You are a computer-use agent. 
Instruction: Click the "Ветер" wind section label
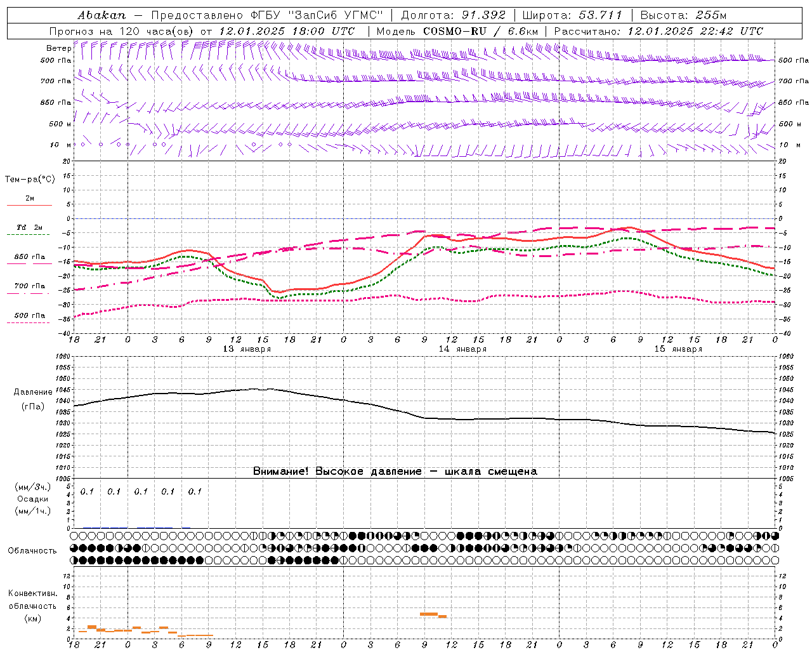click(x=59, y=48)
